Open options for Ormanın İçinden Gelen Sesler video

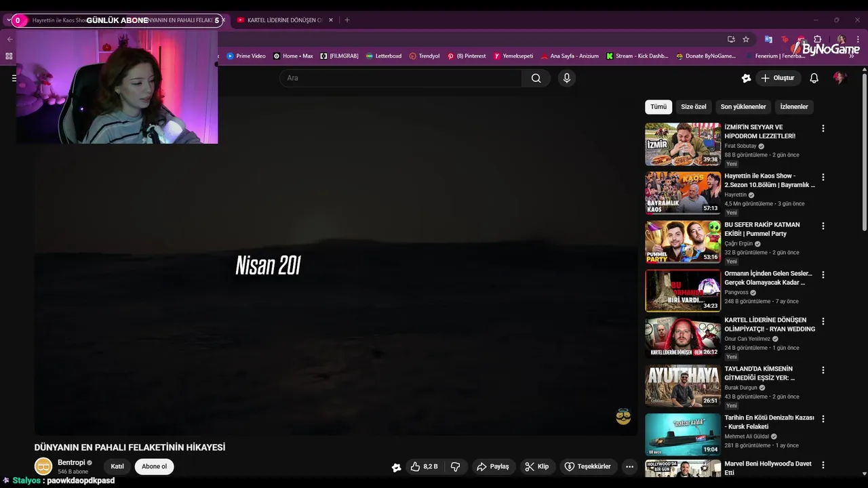823,274
